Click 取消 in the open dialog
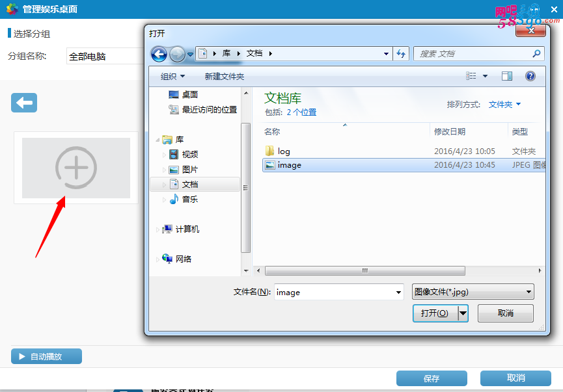Screen dimensions: 563x392 click(505, 313)
